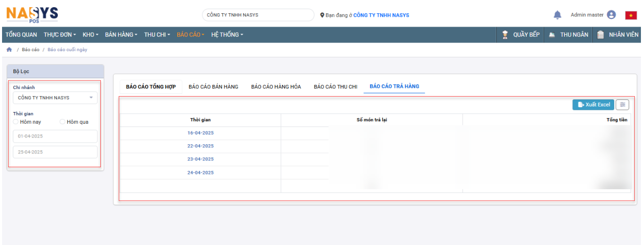Open the Bán Hàng menu dropdown

[x=121, y=35]
